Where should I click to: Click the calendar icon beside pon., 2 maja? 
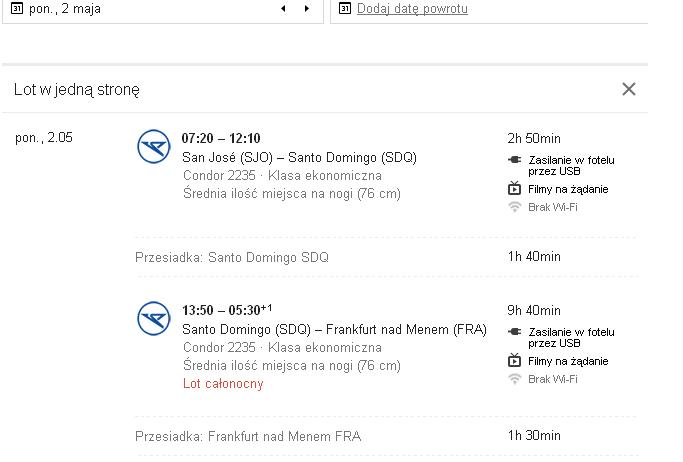click(17, 8)
